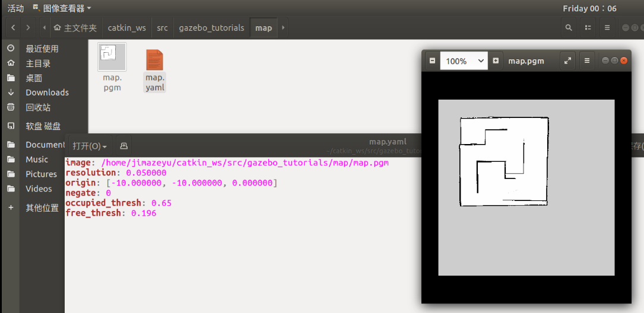Viewport: 644px width, 313px height.
Task: Click the Trash bin icon in sidebar
Action: coord(11,107)
